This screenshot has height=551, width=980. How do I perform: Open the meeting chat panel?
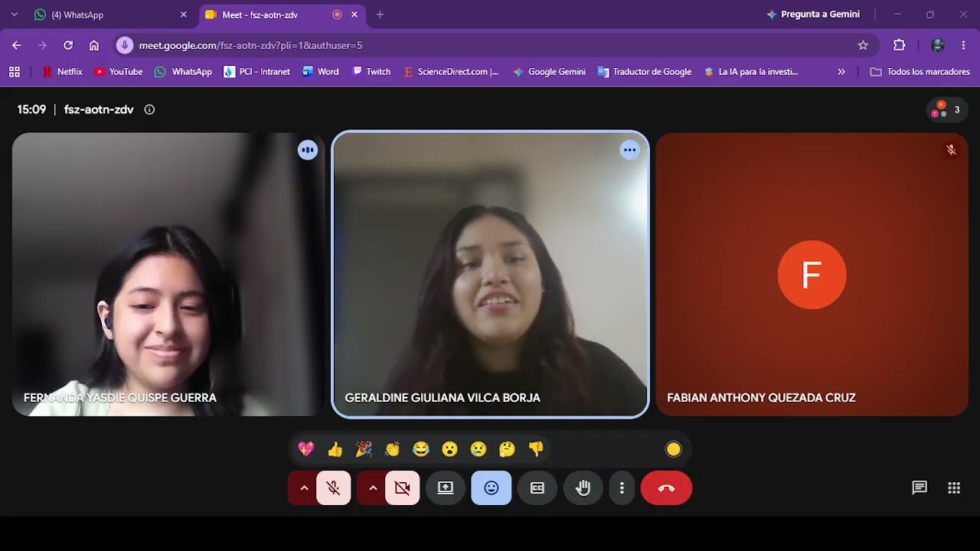[x=920, y=488]
